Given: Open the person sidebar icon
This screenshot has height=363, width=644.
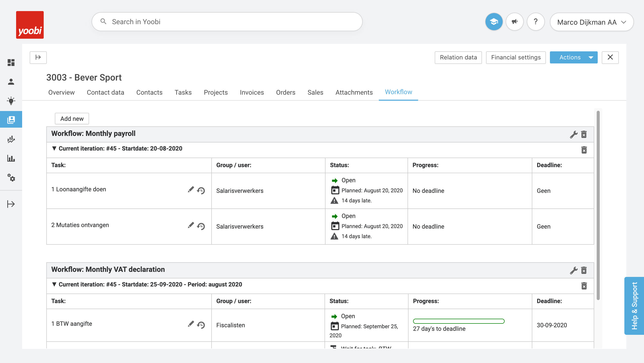Looking at the screenshot, I should pyautogui.click(x=11, y=82).
